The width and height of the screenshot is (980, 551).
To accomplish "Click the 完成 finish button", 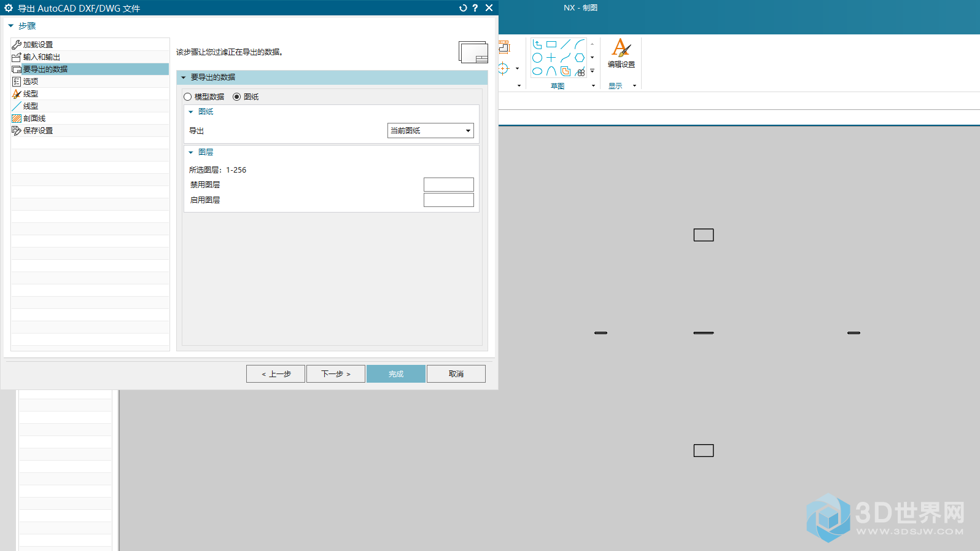I will (x=396, y=373).
